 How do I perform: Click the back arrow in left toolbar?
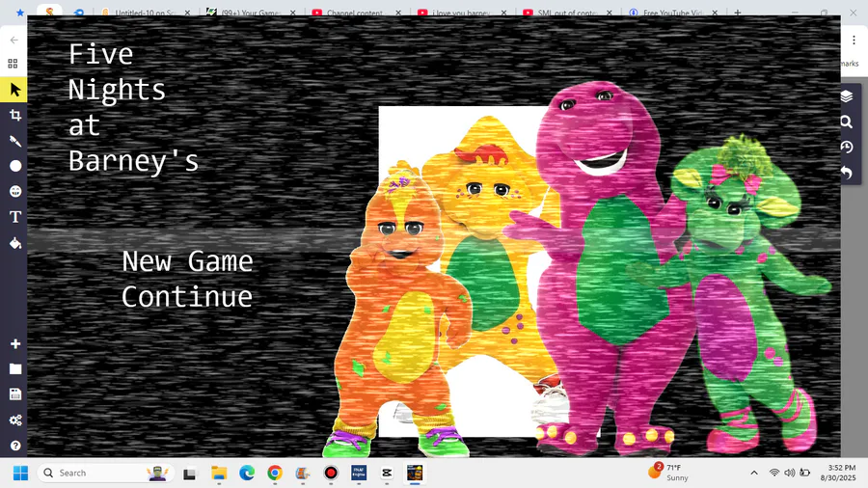tap(14, 40)
